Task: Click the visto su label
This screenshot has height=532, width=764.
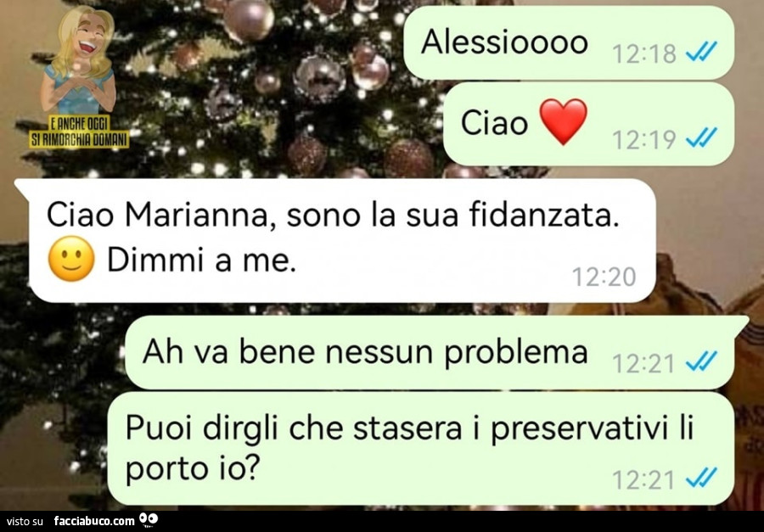Action: click(x=25, y=521)
